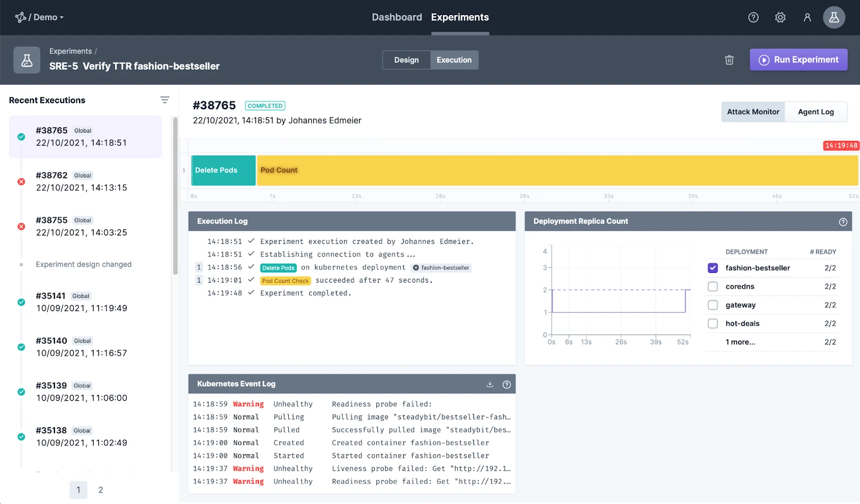This screenshot has height=504, width=860.
Task: Open execution #35141
Action: [85, 302]
